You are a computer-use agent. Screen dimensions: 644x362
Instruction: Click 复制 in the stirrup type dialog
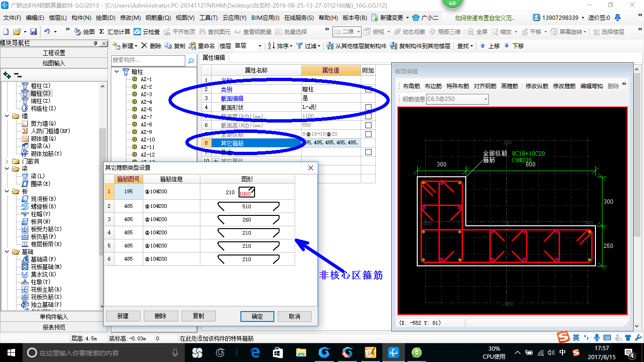pos(198,316)
